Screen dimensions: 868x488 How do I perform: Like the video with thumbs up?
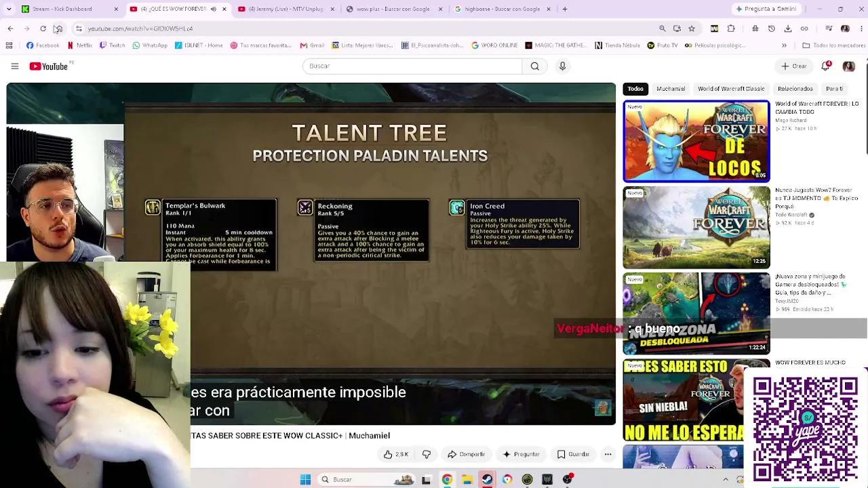point(395,454)
